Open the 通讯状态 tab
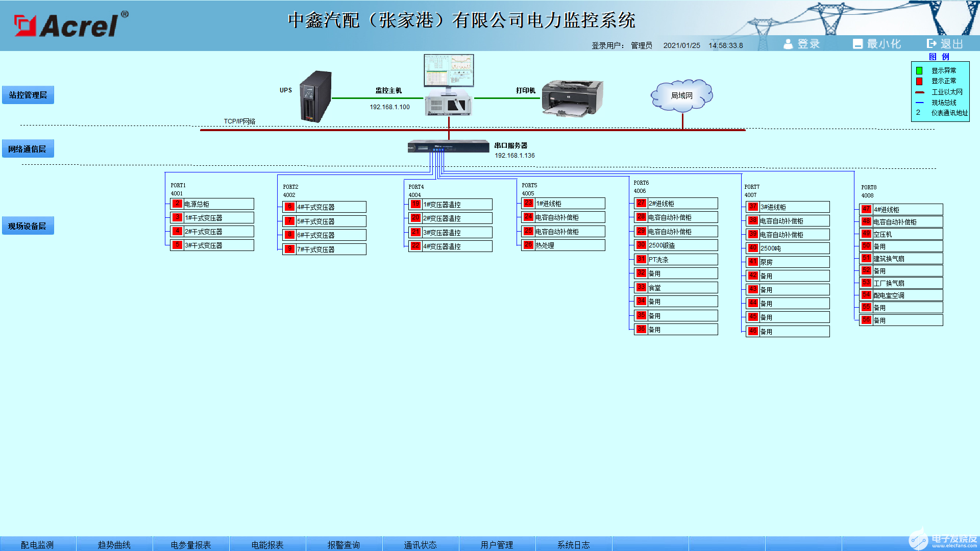Image resolution: width=980 pixels, height=551 pixels. 420,544
